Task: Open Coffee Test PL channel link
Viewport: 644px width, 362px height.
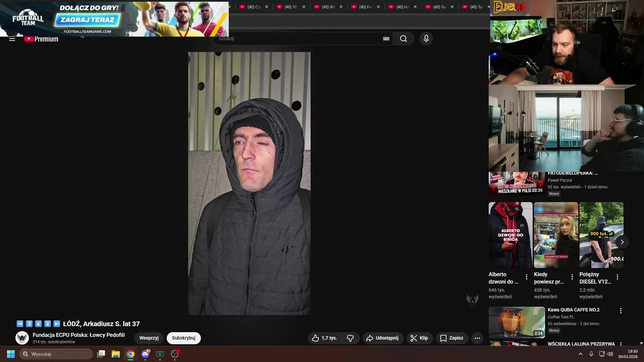Action: click(x=561, y=317)
